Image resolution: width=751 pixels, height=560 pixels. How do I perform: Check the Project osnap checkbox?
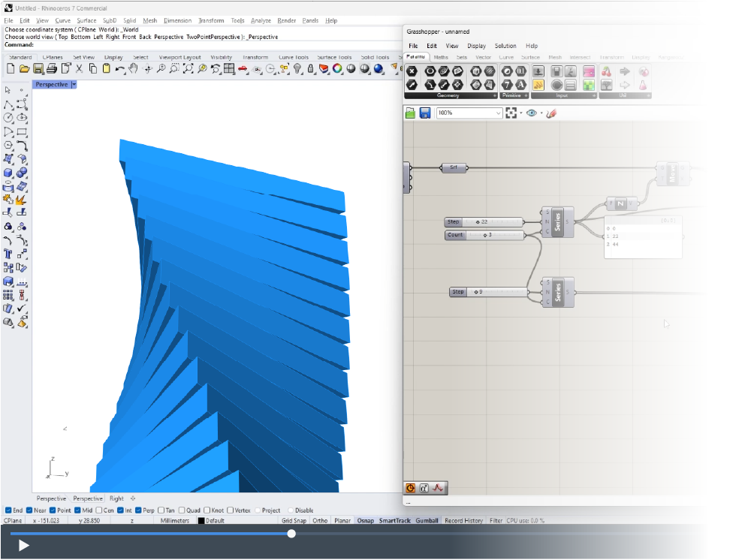256,510
